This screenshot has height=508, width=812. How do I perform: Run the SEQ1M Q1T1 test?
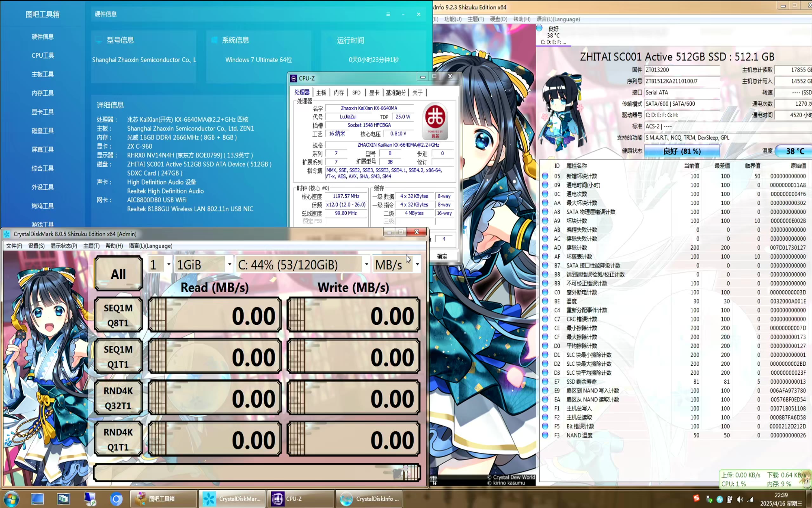click(x=118, y=356)
